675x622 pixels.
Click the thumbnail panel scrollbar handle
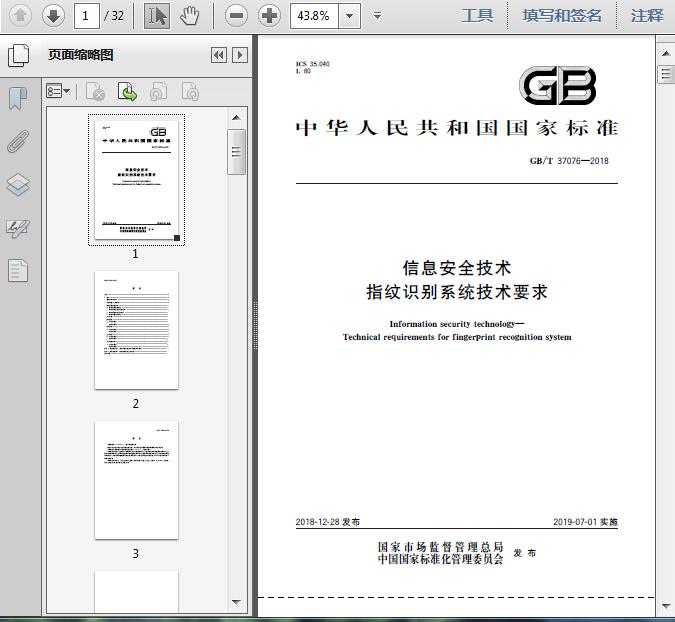click(236, 152)
